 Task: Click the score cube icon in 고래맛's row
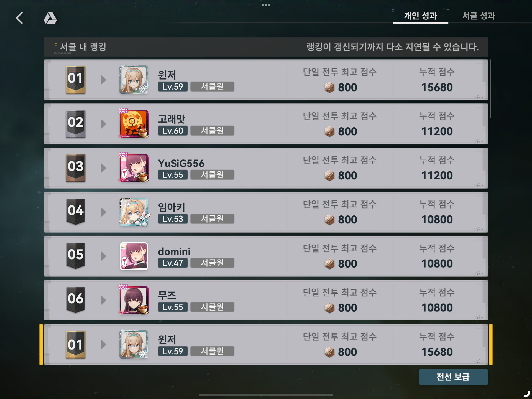(329, 131)
